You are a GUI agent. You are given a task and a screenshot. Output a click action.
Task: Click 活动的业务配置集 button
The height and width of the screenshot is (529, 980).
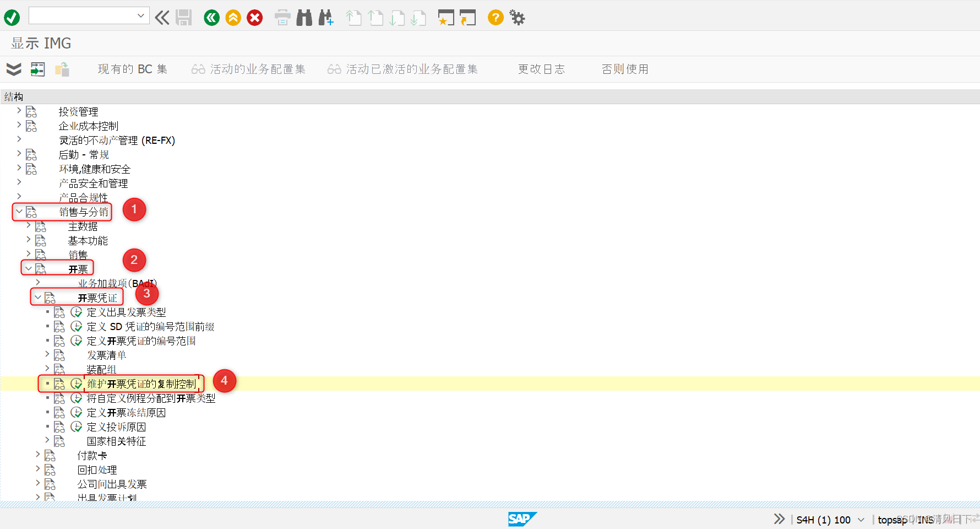click(248, 69)
